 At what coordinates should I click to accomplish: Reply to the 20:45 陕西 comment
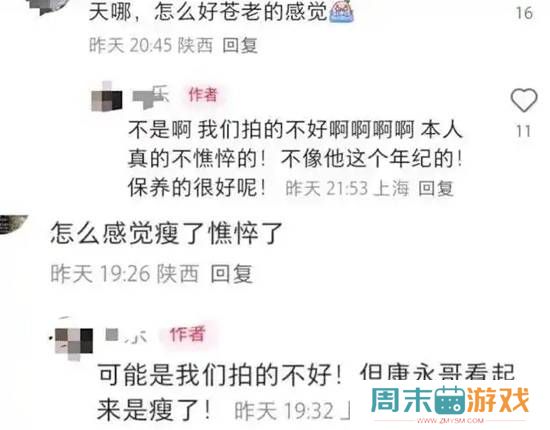240,46
